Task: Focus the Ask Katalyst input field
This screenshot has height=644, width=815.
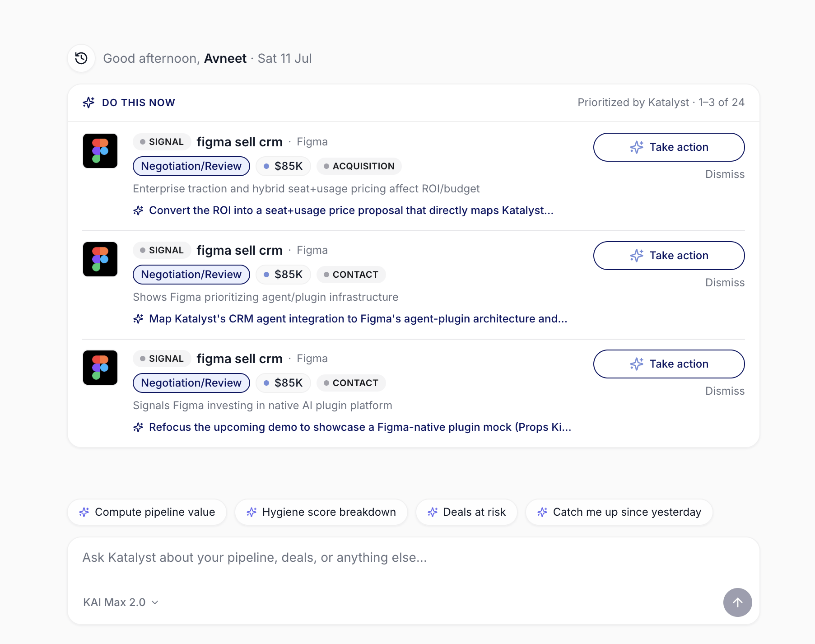Action: [414, 558]
